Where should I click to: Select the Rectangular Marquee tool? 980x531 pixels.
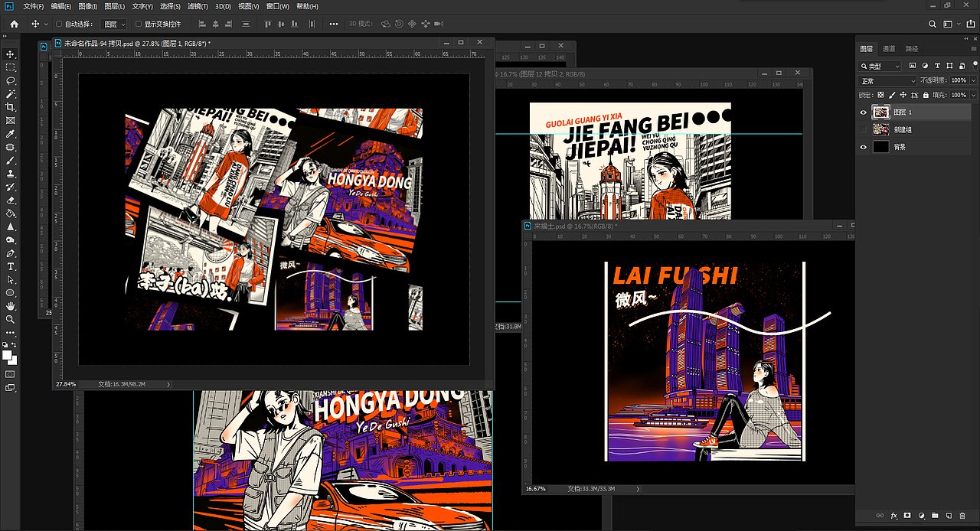coord(11,67)
